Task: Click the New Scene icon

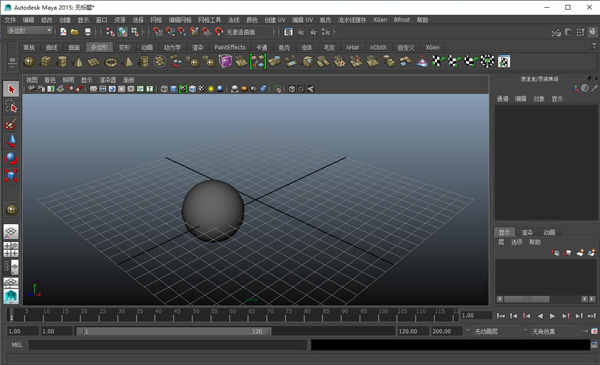Action: 64,32
